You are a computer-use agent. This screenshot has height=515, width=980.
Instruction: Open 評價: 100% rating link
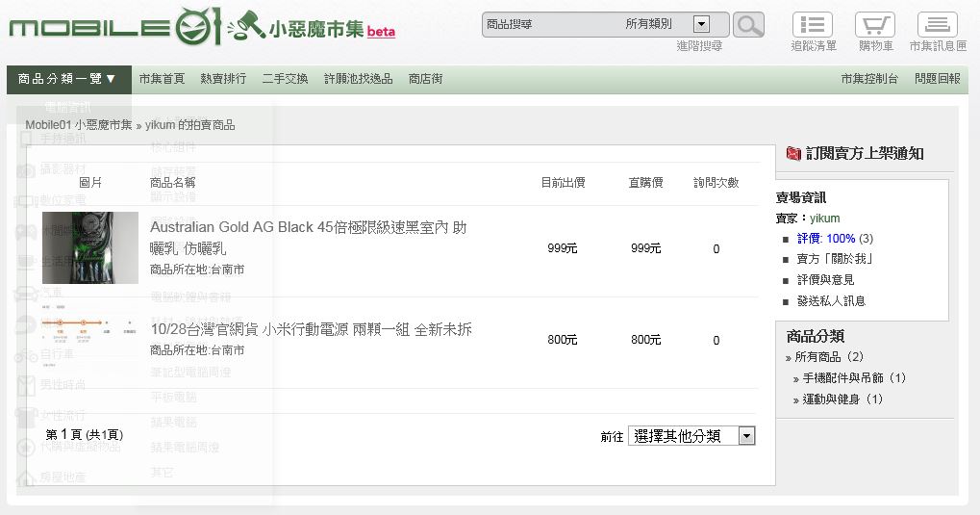tap(826, 239)
